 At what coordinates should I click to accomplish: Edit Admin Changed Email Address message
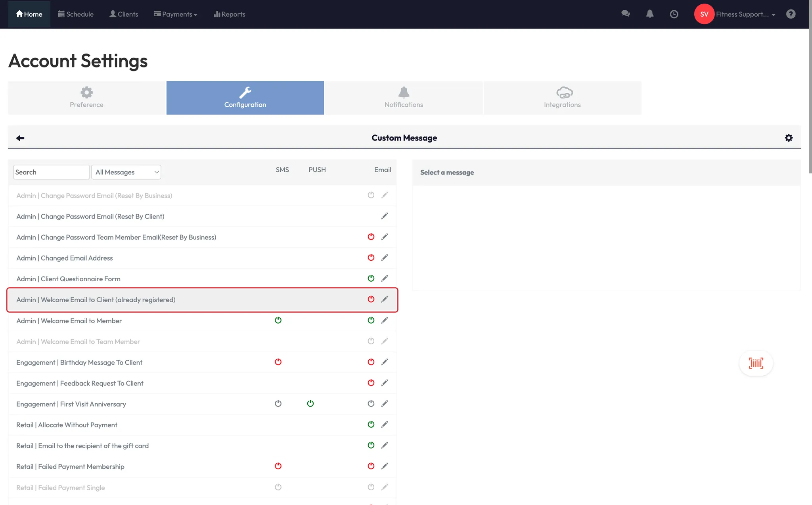[x=385, y=258]
